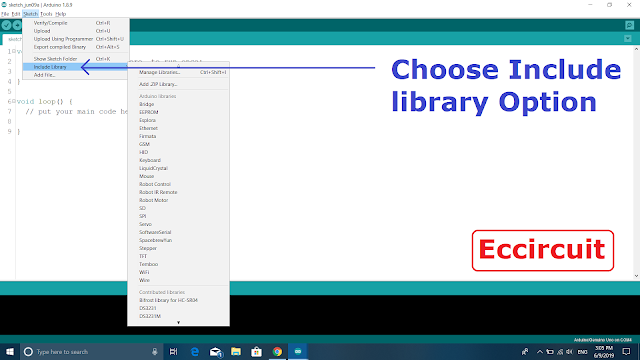Open the Windows Start menu
Image resolution: width=640 pixels, height=360 pixels.
tap(10, 351)
